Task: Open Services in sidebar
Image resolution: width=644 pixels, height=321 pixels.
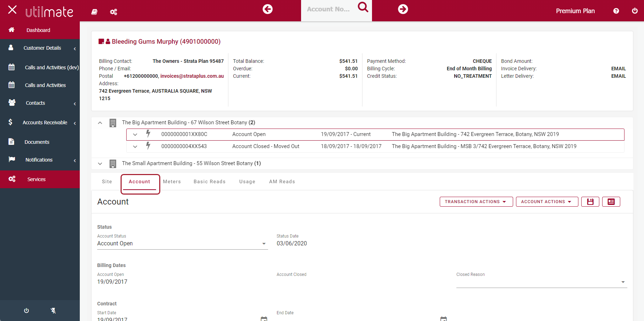Action: pyautogui.click(x=40, y=179)
